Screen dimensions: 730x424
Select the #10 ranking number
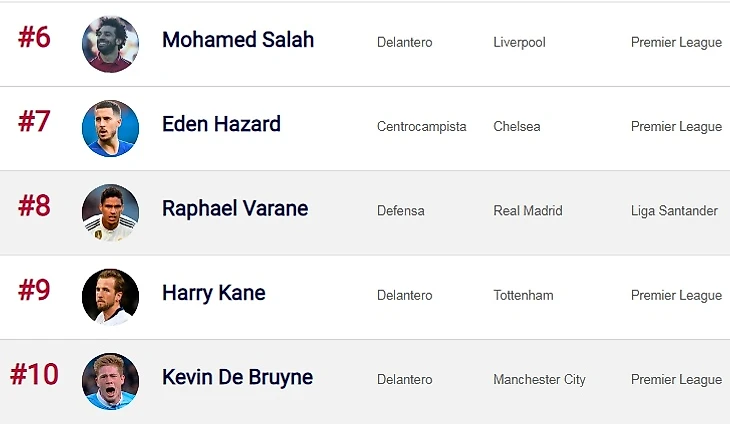point(34,375)
